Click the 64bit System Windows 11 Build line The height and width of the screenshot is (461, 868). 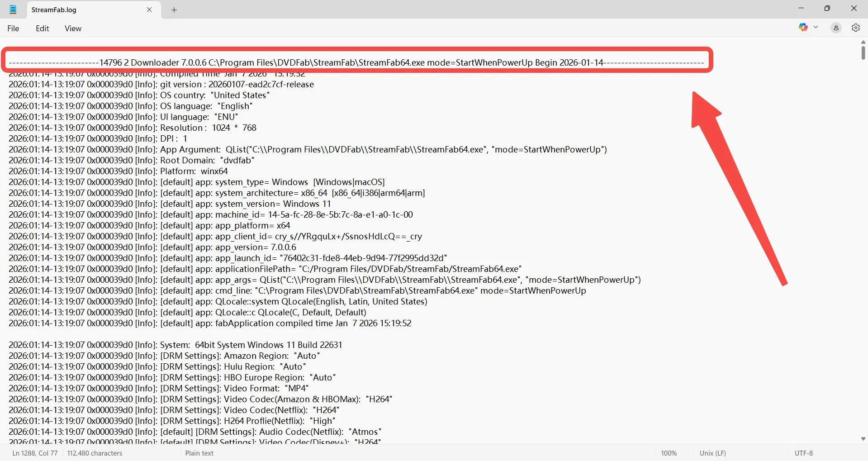click(175, 345)
